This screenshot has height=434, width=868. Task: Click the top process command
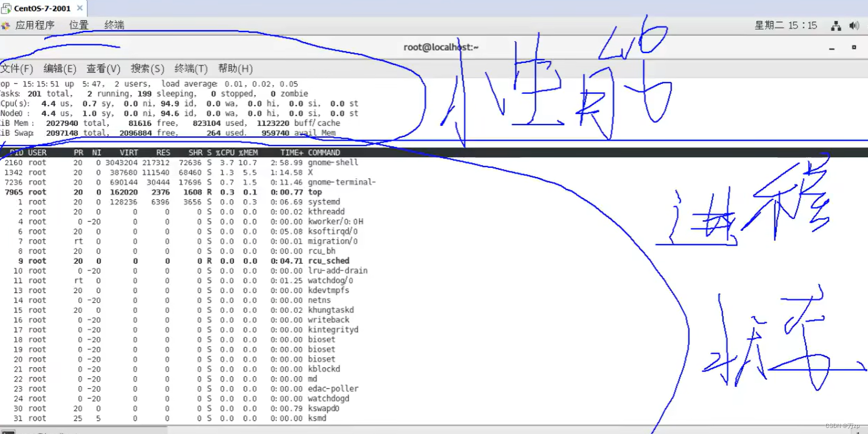pyautogui.click(x=315, y=192)
